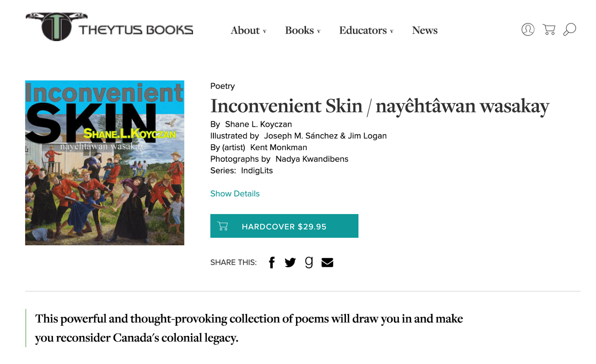Click the search magnifier icon
The width and height of the screenshot is (596, 364).
coord(570,29)
